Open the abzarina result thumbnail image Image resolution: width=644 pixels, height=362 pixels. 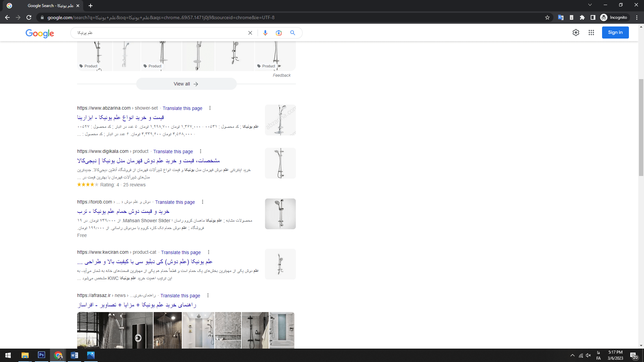280,120
